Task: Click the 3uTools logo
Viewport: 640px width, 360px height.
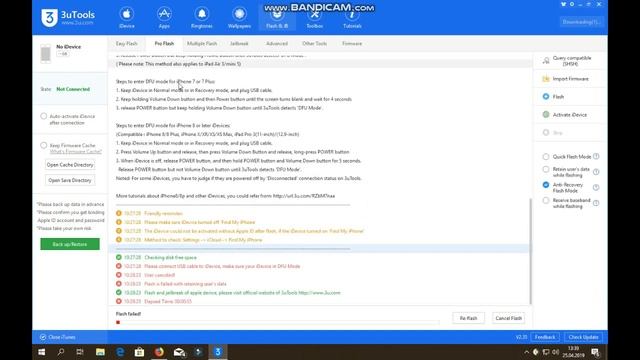Action: 68,18
